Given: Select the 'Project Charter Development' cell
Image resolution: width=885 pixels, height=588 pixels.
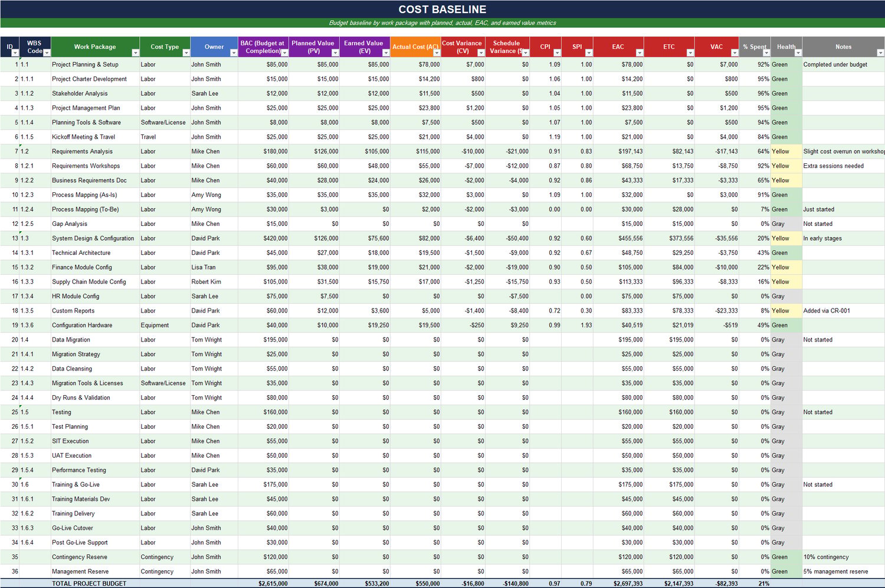Looking at the screenshot, I should point(95,79).
